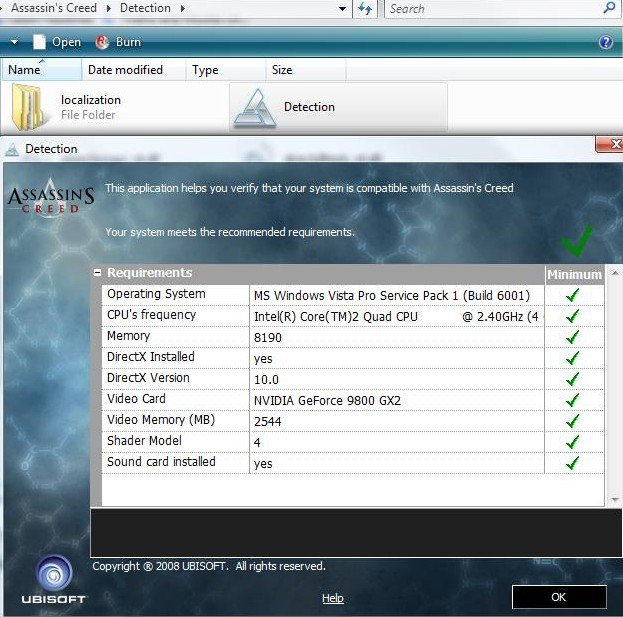Open the Organize dropdown arrow in toolbar
623x617 pixels.
[14, 42]
